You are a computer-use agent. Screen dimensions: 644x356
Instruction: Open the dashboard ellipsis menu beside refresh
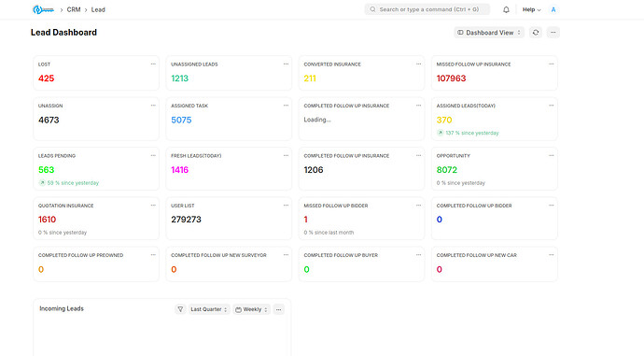553,33
